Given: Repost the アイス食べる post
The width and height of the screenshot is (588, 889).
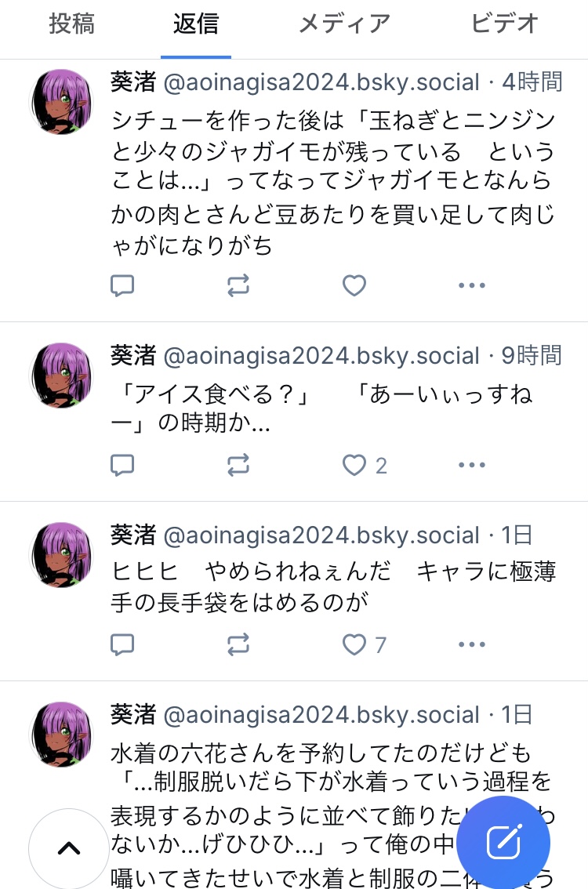Looking at the screenshot, I should point(238,466).
